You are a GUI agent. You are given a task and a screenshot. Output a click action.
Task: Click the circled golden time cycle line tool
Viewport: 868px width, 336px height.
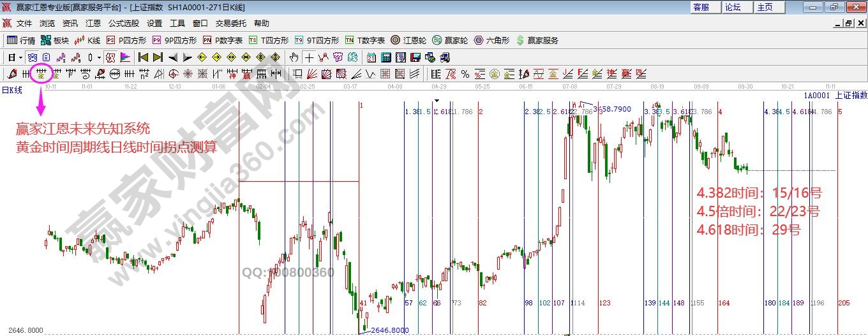click(42, 73)
